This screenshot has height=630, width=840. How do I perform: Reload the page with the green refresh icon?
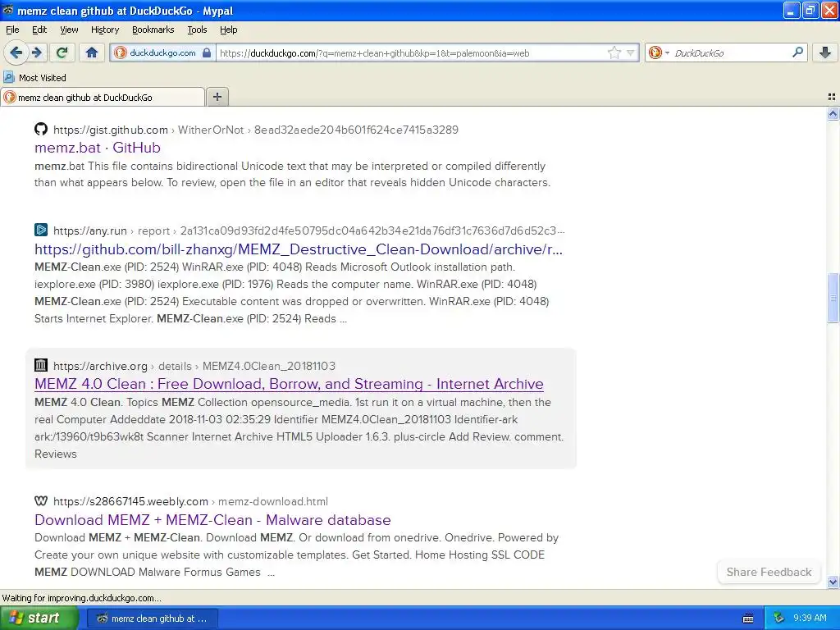62,52
